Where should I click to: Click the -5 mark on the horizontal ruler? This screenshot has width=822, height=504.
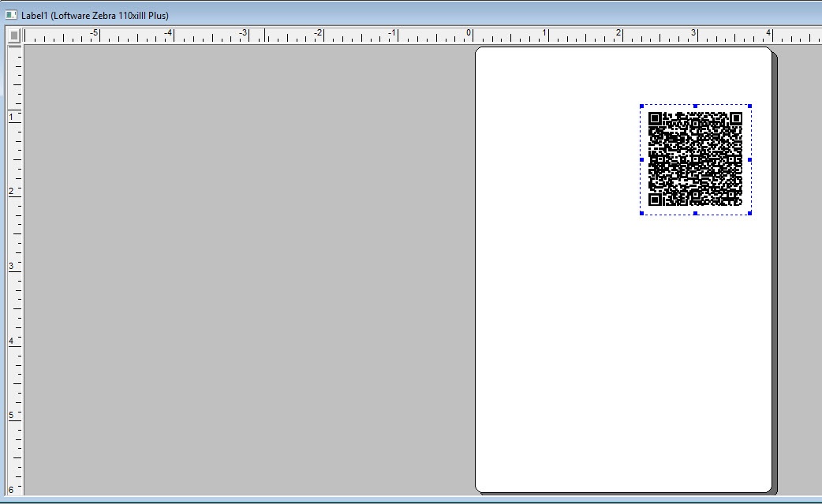(94, 33)
